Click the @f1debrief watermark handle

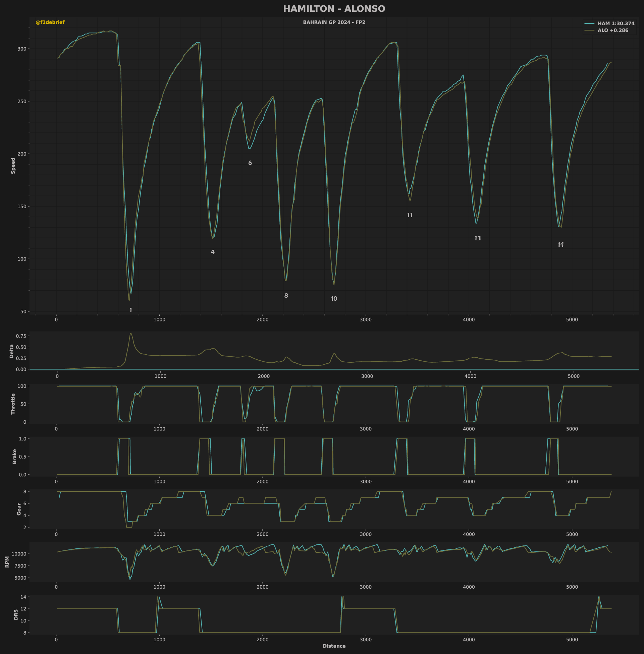coord(50,22)
